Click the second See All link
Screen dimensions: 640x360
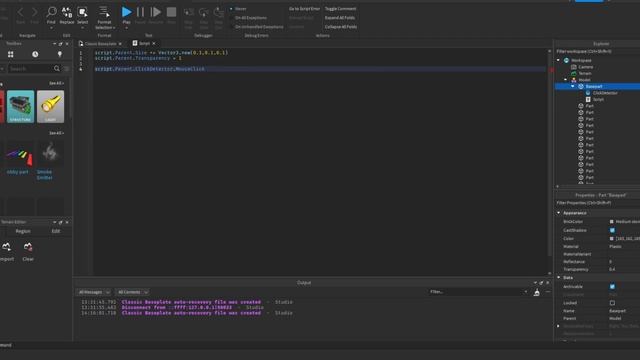[x=56, y=133]
